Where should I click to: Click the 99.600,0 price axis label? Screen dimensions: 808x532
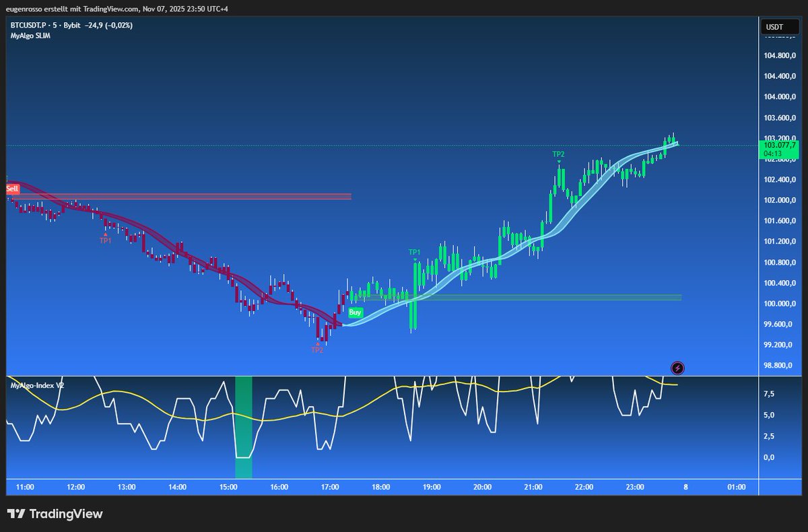tap(779, 325)
